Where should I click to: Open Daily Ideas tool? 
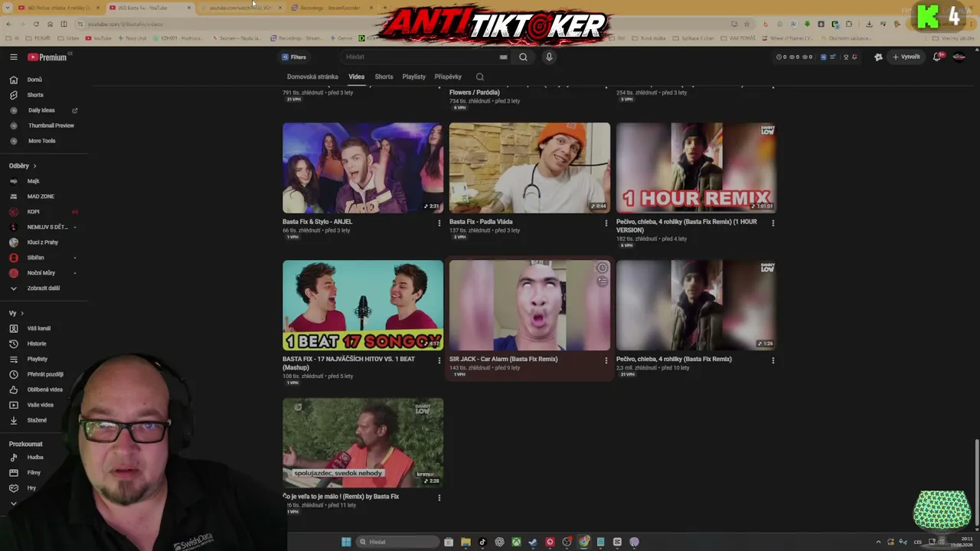tap(41, 110)
